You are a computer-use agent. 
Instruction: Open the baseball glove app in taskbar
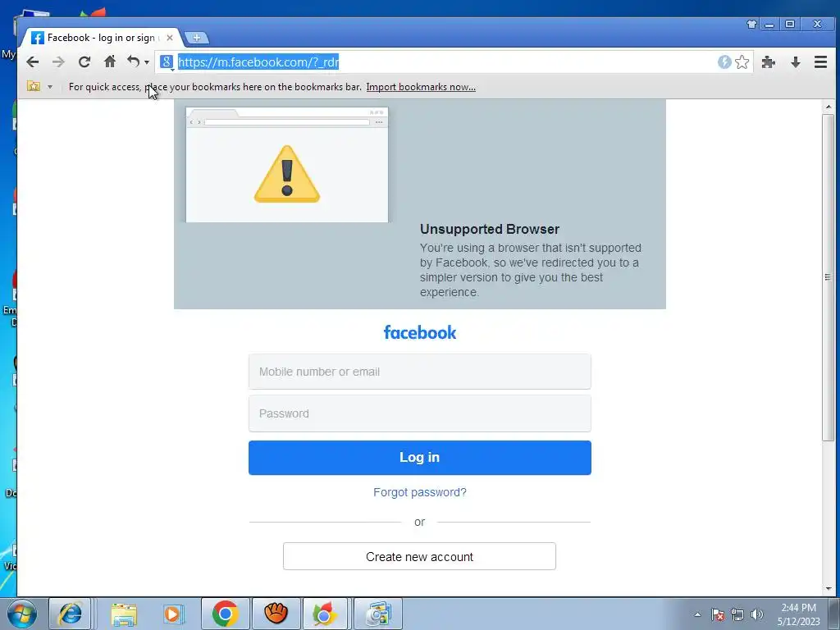[x=276, y=614]
